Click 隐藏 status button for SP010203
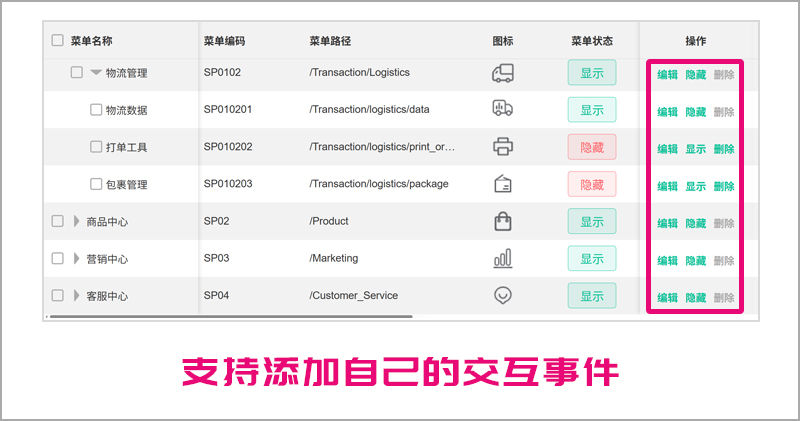The image size is (800, 421). tap(592, 184)
